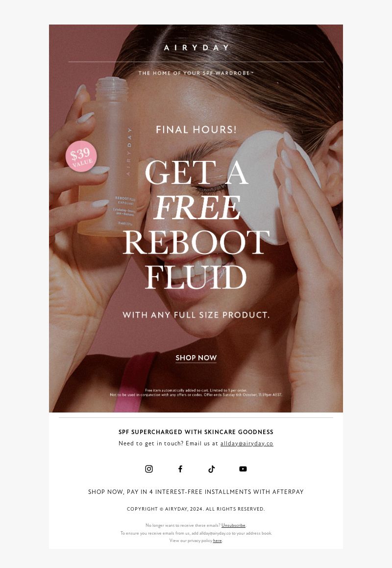Click the allday@airyday.co email link

click(x=247, y=443)
